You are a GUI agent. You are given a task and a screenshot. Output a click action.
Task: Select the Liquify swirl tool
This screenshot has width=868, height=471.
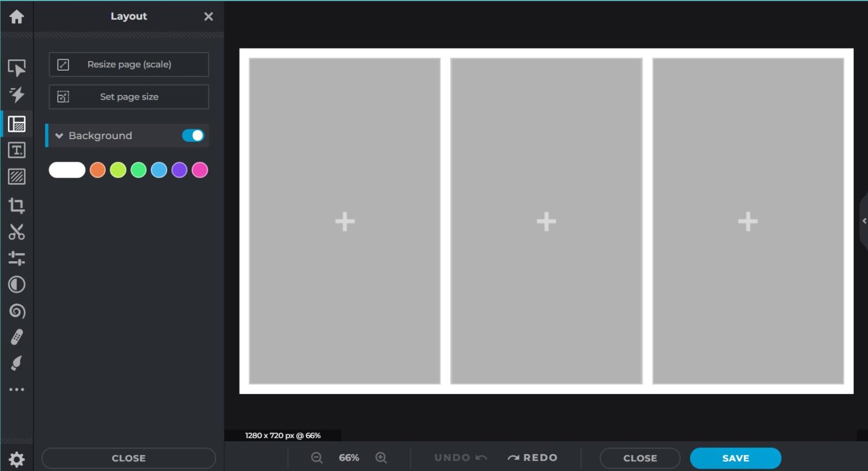[x=16, y=311]
